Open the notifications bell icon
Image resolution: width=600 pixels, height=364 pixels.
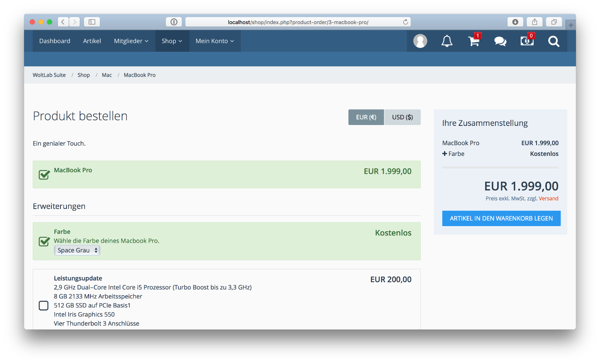pyautogui.click(x=447, y=41)
